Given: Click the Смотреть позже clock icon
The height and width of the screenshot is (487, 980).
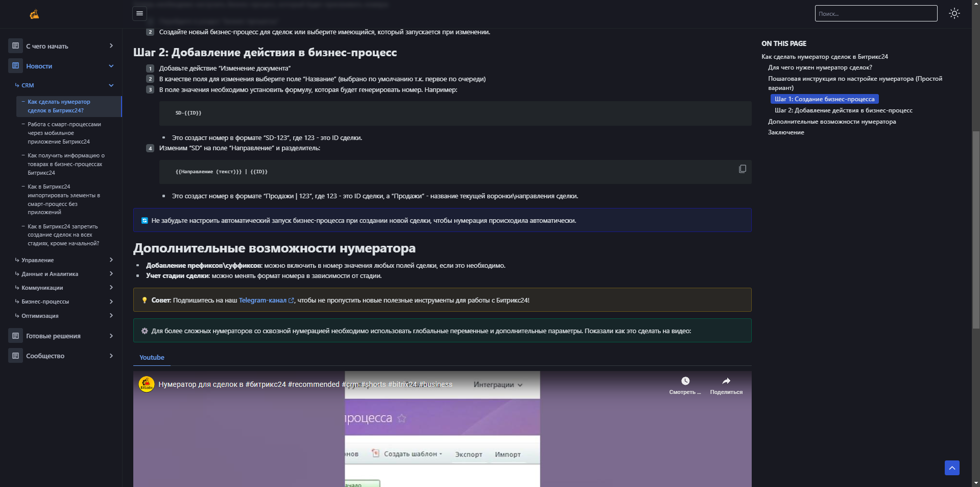Looking at the screenshot, I should (685, 381).
